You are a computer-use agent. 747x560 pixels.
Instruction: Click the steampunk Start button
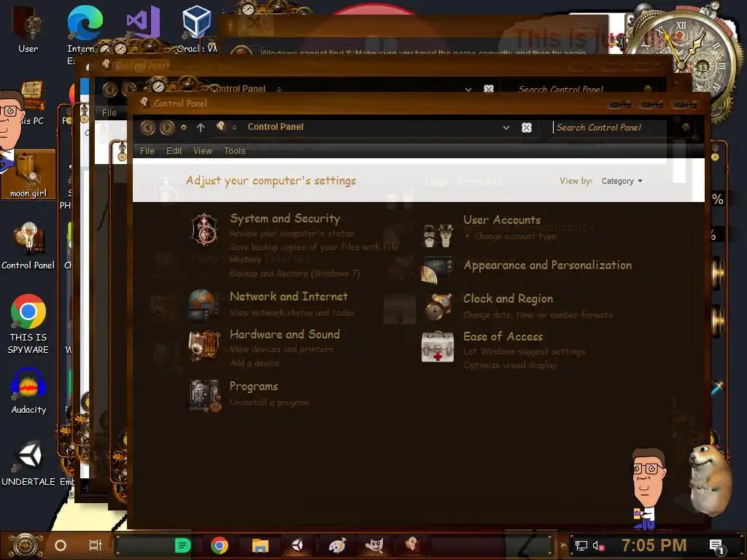click(x=25, y=545)
